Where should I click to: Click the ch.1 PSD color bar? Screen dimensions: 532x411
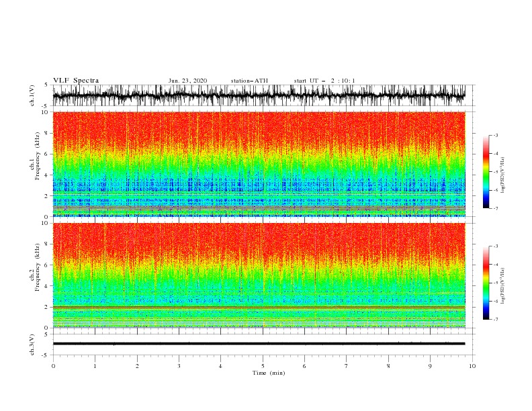click(x=486, y=172)
